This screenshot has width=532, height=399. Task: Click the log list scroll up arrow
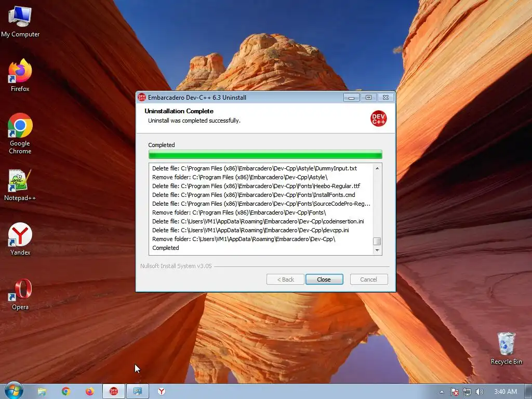click(x=377, y=168)
